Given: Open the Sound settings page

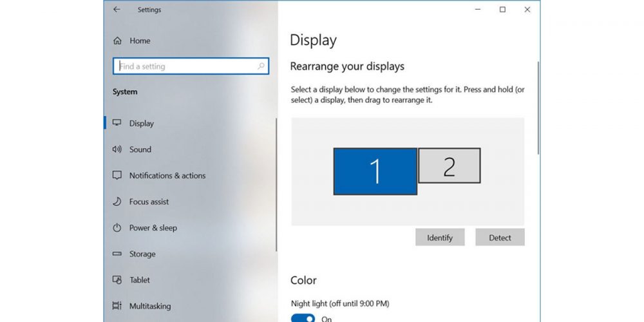Looking at the screenshot, I should click(140, 149).
